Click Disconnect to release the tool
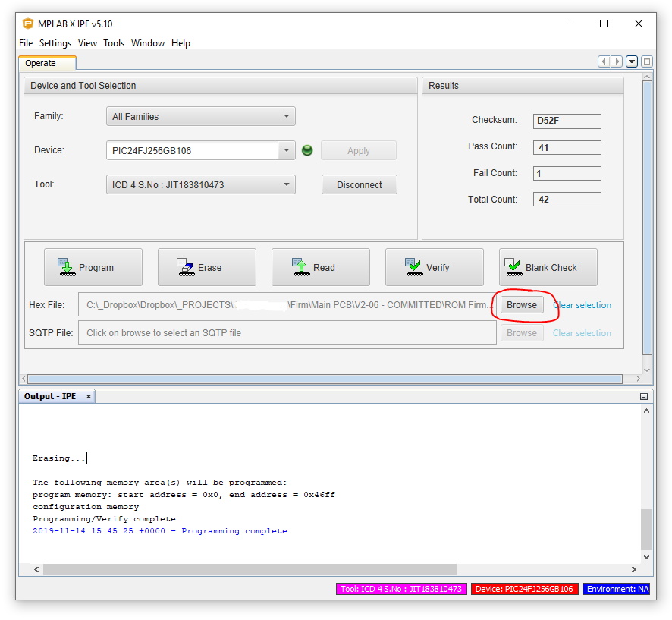The image size is (672, 620). point(360,184)
